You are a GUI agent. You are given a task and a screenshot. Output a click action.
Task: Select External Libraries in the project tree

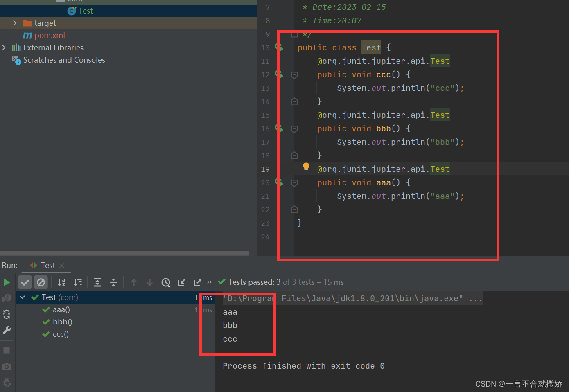pos(53,48)
